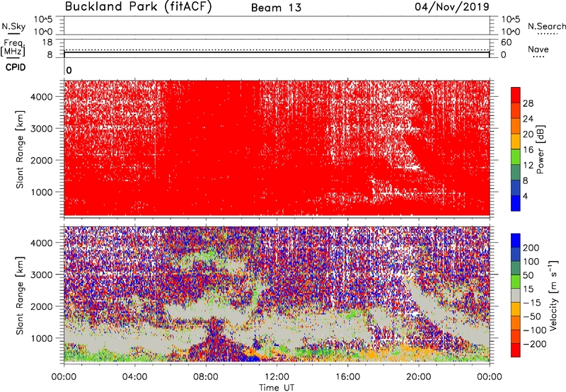This screenshot has height=392, width=566.
Task: Click the solid line sample under N.Sky
Action: pos(13,33)
